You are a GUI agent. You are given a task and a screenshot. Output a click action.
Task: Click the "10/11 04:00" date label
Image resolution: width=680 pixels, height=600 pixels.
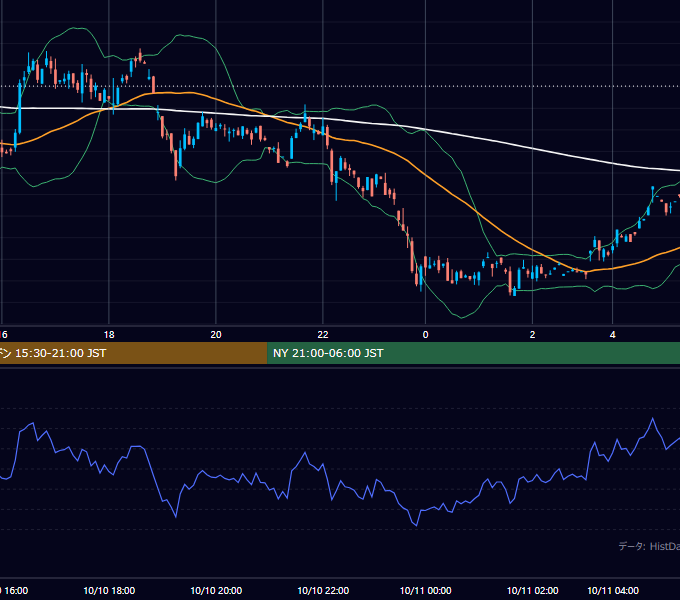click(613, 590)
